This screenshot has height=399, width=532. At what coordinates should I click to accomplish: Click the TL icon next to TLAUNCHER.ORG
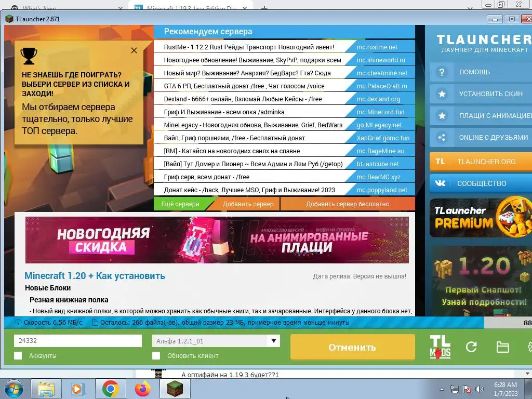click(440, 162)
